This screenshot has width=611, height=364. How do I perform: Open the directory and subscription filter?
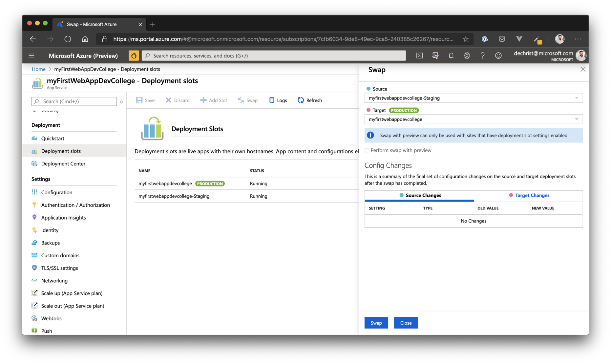tap(435, 55)
